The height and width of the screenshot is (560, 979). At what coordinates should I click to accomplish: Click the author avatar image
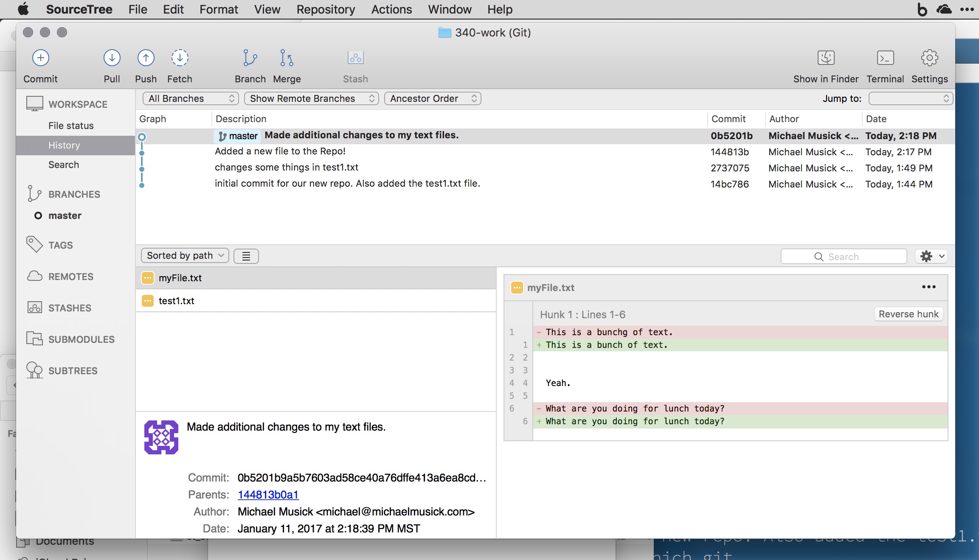coord(161,437)
